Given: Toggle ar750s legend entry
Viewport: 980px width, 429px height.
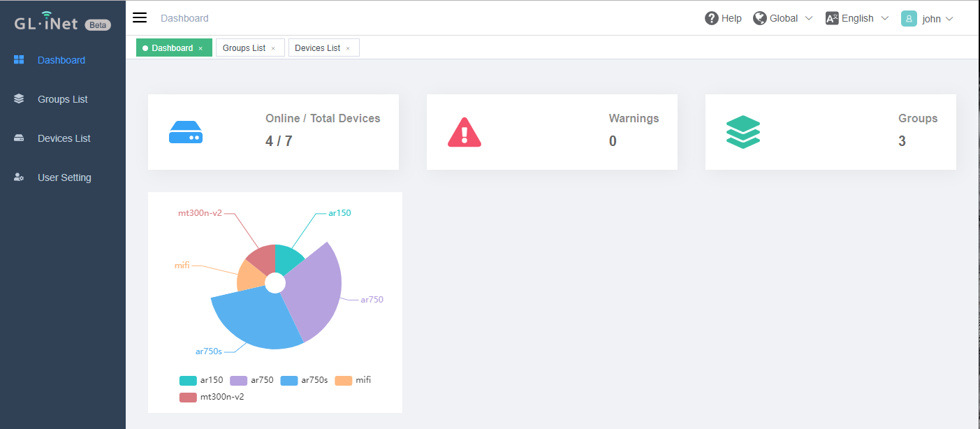Looking at the screenshot, I should coord(305,380).
